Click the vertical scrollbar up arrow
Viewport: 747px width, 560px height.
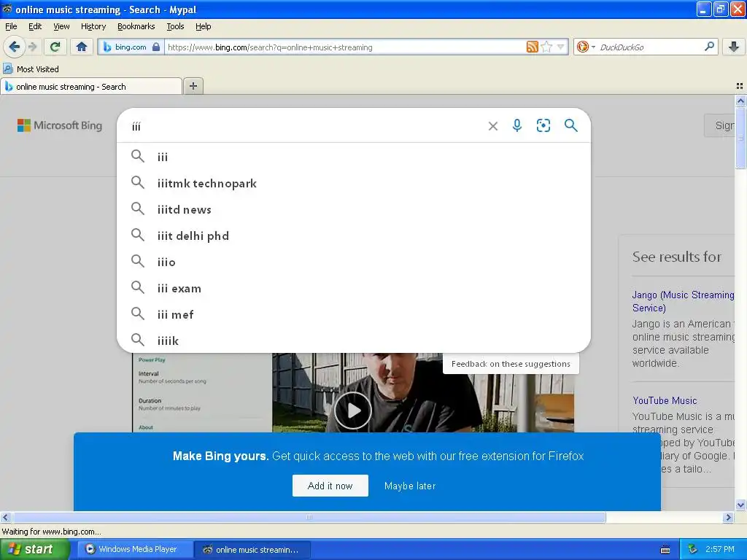(x=740, y=101)
